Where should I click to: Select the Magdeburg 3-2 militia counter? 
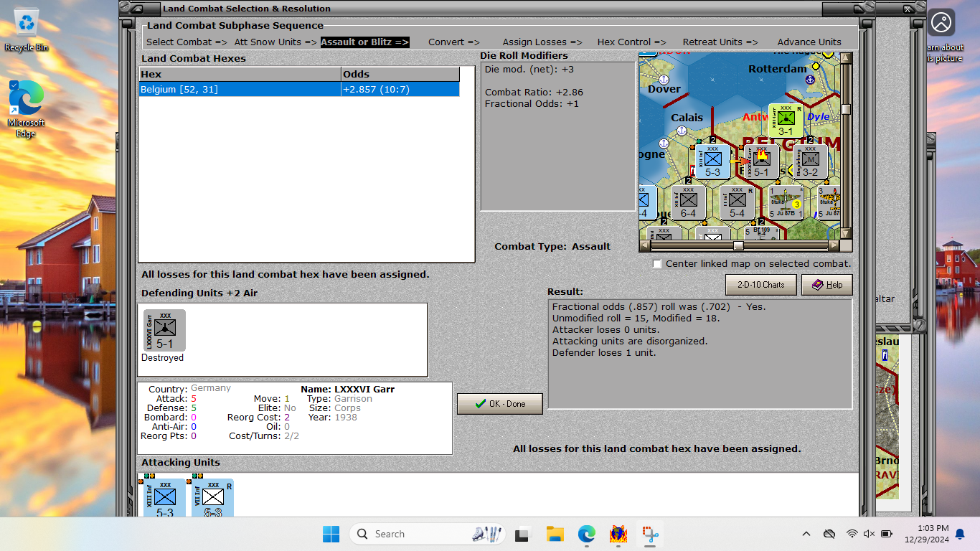[811, 161]
